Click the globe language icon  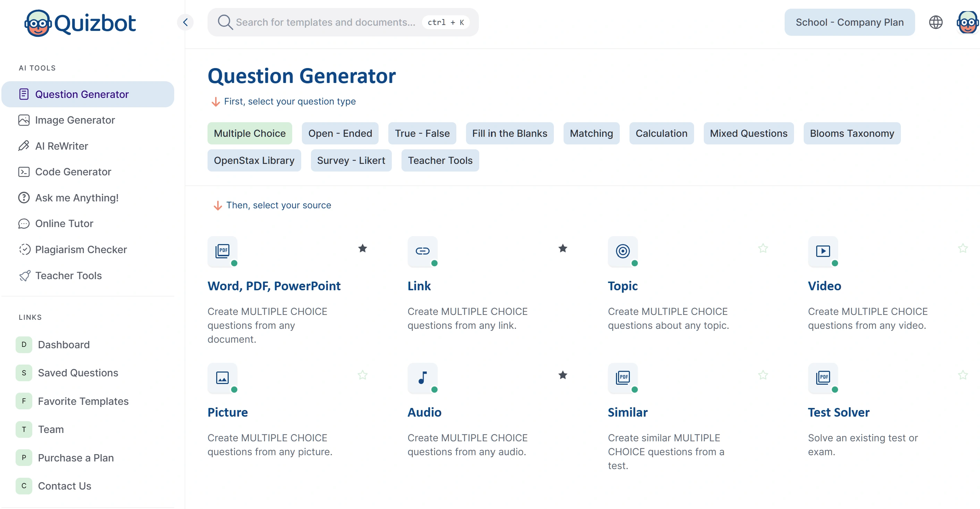[x=936, y=22]
